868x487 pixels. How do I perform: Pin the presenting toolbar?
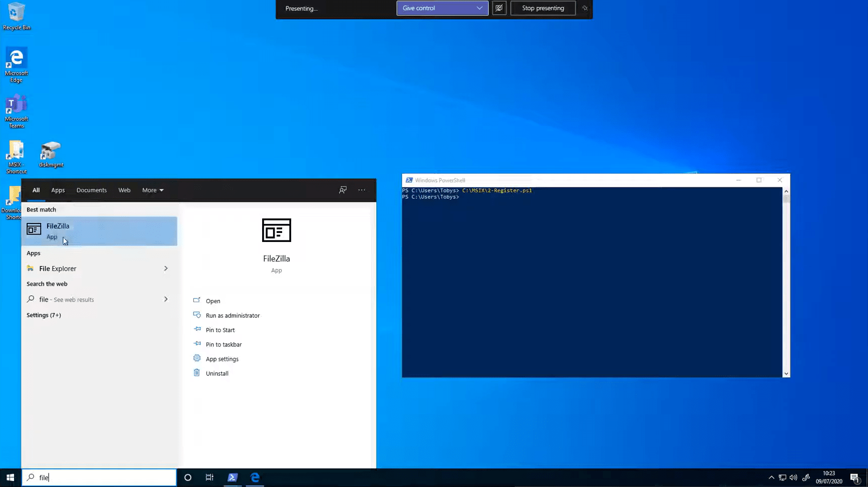(x=584, y=8)
